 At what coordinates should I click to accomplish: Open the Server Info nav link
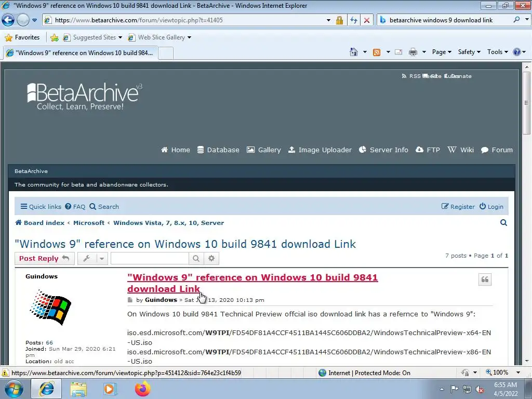pos(383,150)
